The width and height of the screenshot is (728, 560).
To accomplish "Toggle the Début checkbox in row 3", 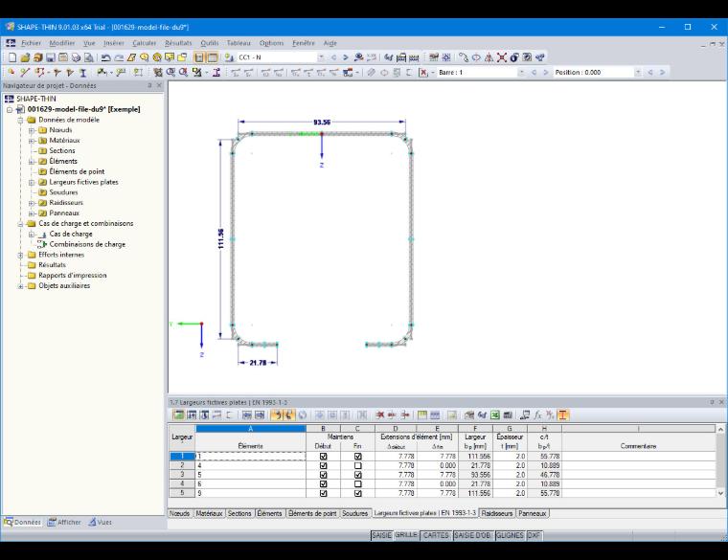I will (x=323, y=475).
